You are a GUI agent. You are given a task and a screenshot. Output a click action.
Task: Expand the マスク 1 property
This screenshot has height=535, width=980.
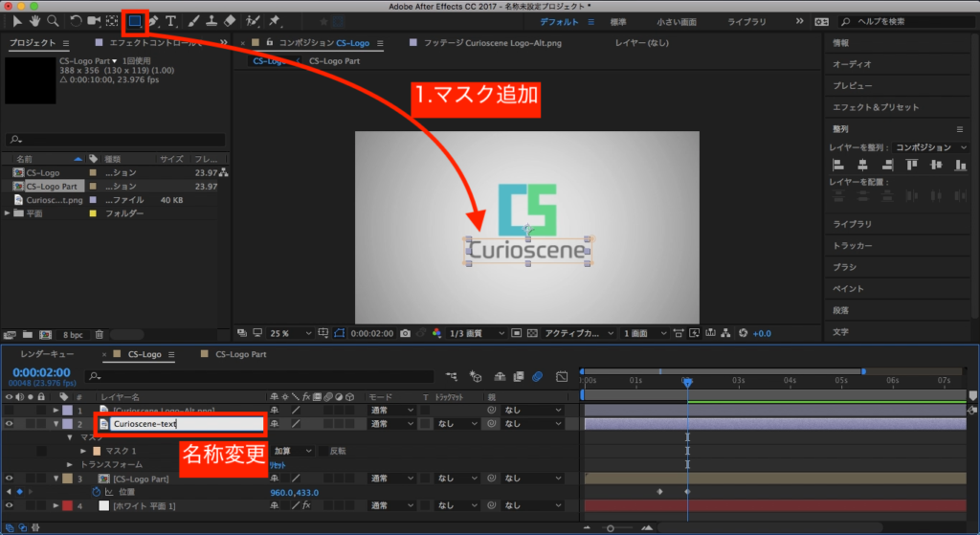coord(82,451)
